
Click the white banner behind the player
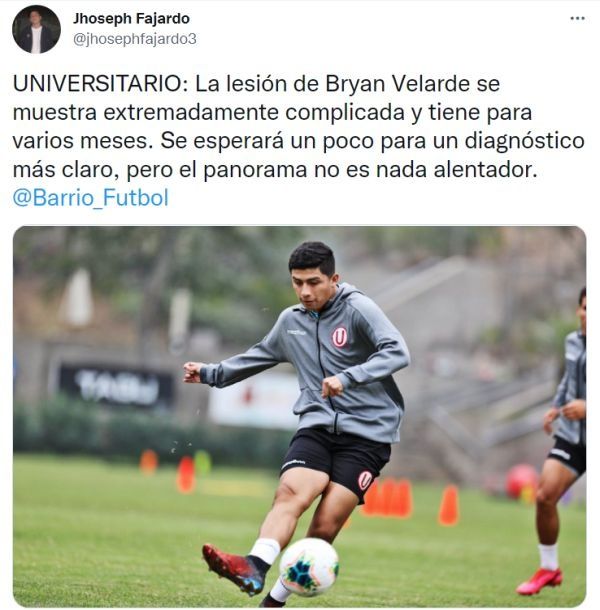pos(253,401)
